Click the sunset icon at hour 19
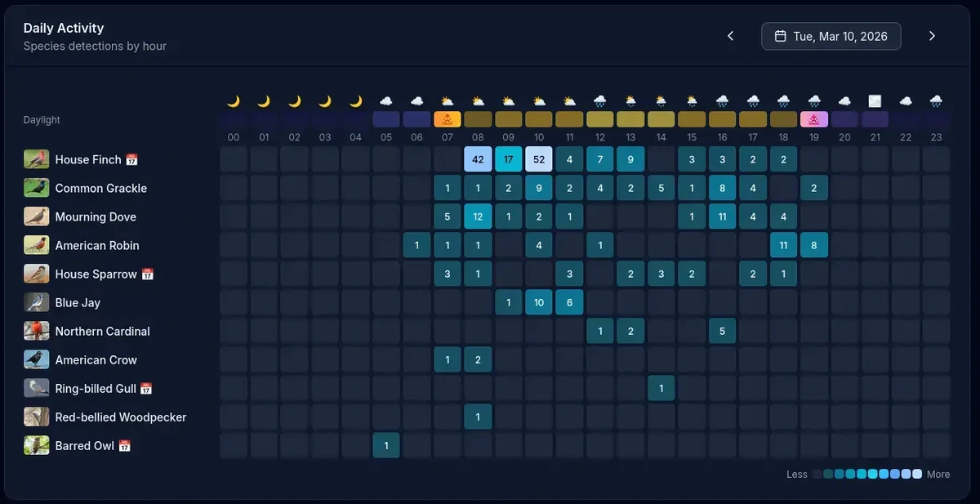 coord(814,119)
